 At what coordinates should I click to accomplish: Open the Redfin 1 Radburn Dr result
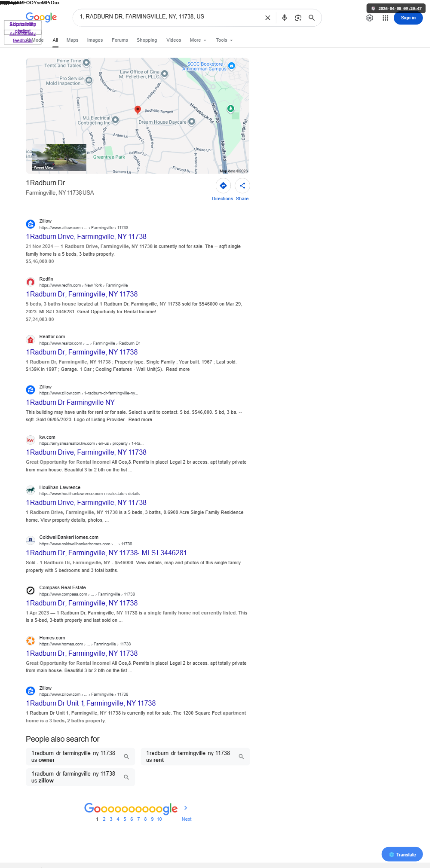pos(82,294)
